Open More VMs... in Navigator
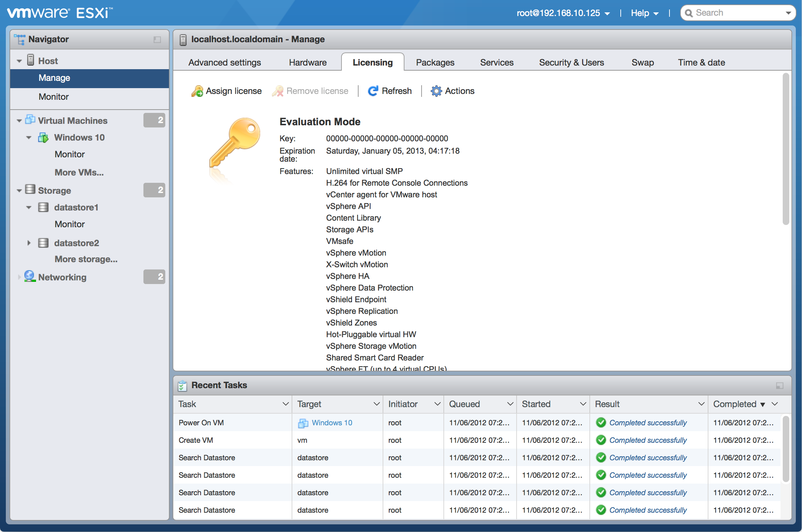The height and width of the screenshot is (532, 802). pyautogui.click(x=79, y=172)
